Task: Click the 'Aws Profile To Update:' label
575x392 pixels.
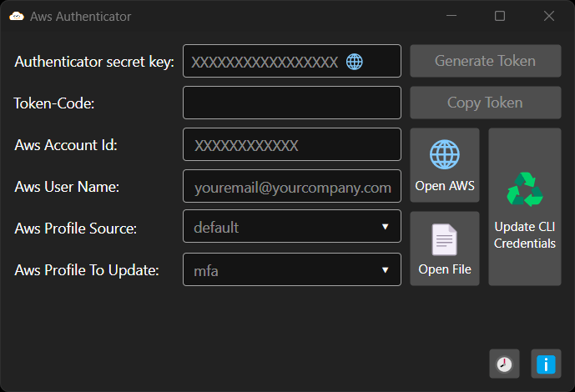Action: (87, 270)
